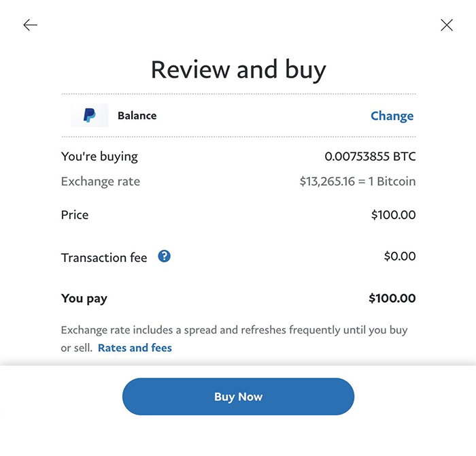Click the Price amount of $100.00

pyautogui.click(x=393, y=215)
